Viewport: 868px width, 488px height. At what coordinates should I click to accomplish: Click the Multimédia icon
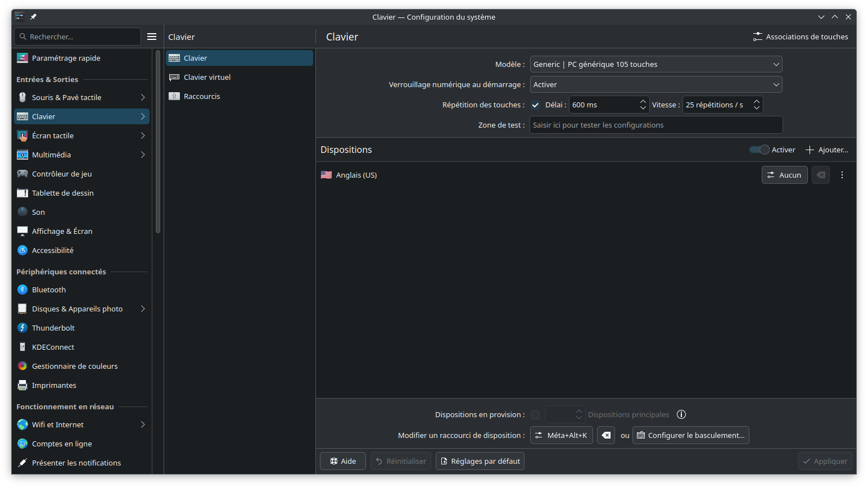point(22,155)
